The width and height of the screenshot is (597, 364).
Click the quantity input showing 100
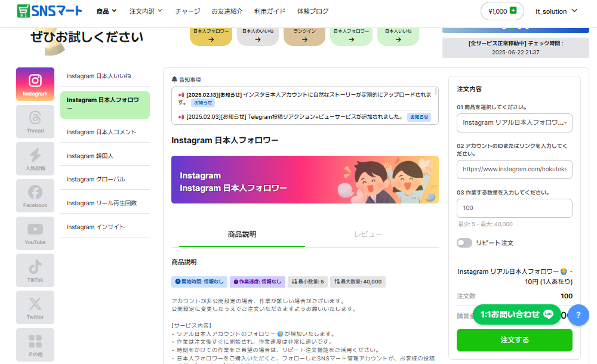click(515, 208)
